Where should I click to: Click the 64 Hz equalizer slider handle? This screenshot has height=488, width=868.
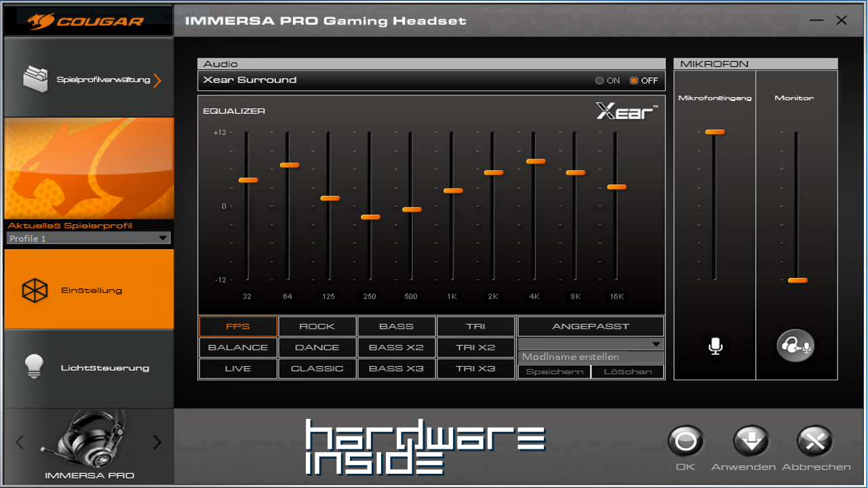pos(290,165)
